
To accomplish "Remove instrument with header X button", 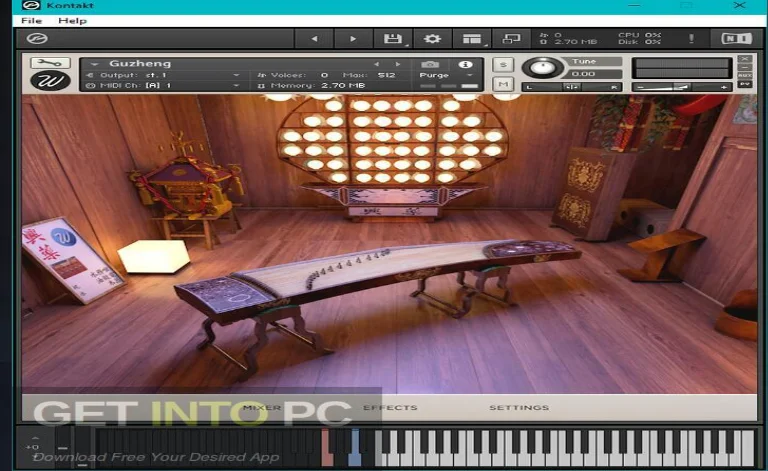I will coord(744,59).
